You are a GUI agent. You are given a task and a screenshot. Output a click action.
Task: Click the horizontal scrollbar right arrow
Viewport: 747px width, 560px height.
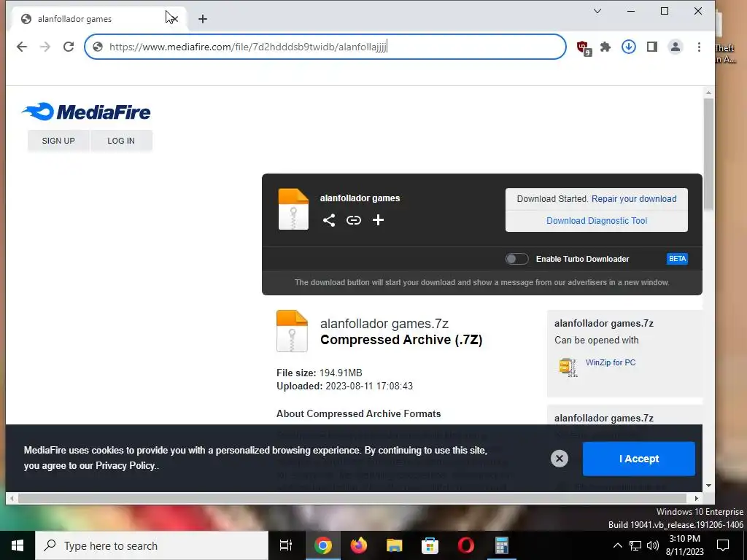point(697,499)
